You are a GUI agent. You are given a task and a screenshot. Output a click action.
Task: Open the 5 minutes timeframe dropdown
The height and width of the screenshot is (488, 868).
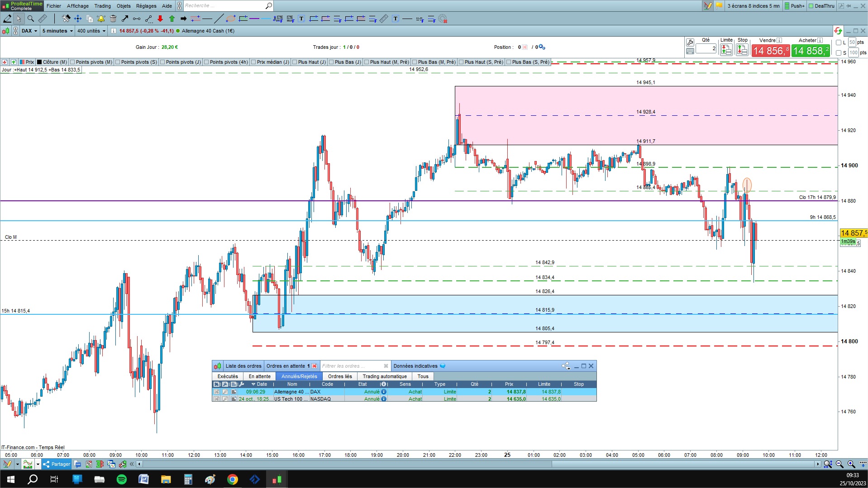pyautogui.click(x=57, y=31)
